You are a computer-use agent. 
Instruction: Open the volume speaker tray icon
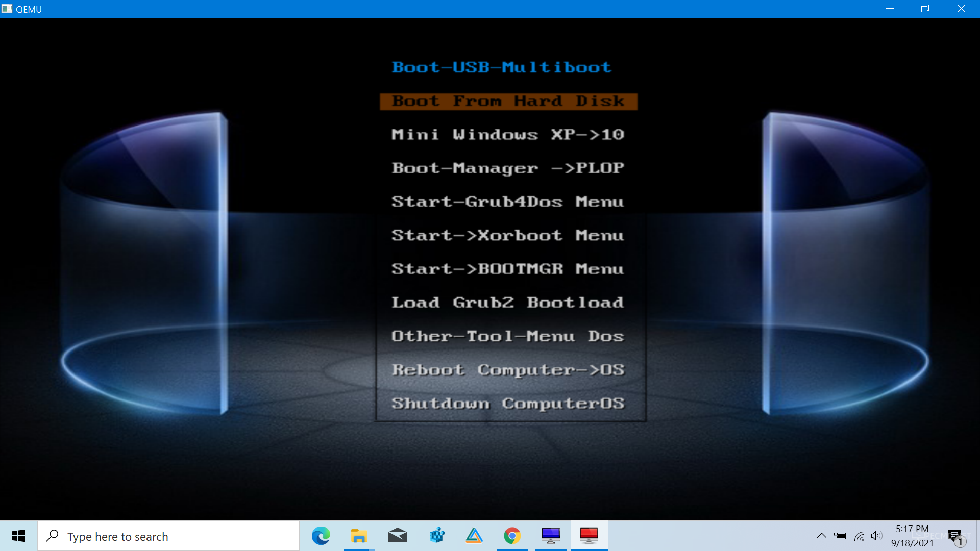point(877,536)
